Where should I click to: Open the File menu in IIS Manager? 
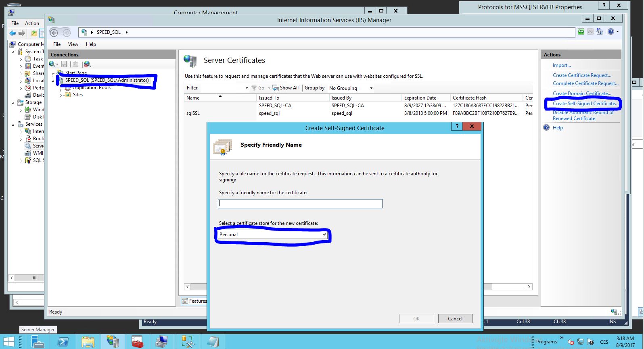tap(57, 44)
